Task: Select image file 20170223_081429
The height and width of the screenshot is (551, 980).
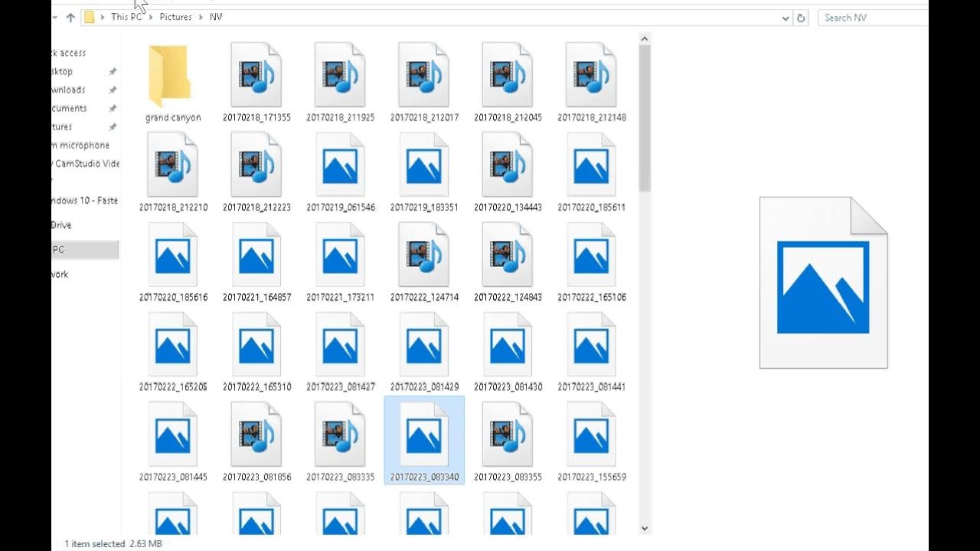Action: click(424, 351)
